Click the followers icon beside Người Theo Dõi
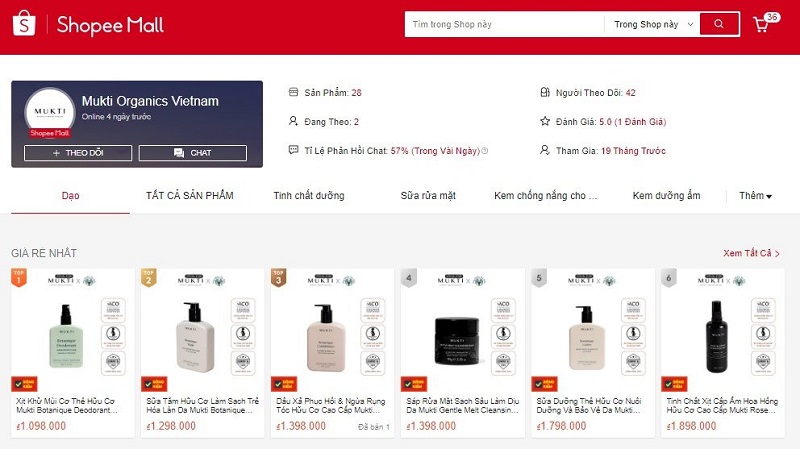 (545, 92)
